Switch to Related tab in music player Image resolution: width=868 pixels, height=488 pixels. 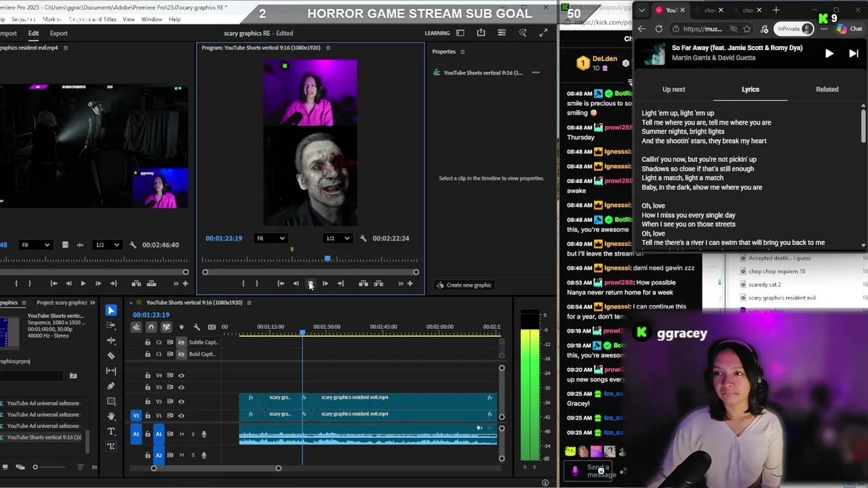pos(827,89)
